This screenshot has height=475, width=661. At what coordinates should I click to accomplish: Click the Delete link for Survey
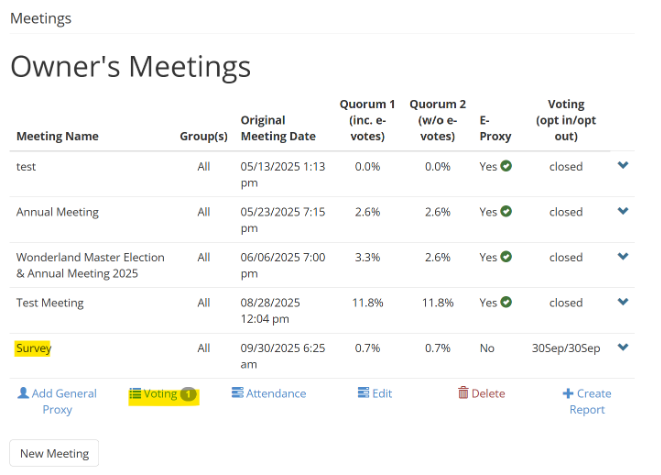488,393
